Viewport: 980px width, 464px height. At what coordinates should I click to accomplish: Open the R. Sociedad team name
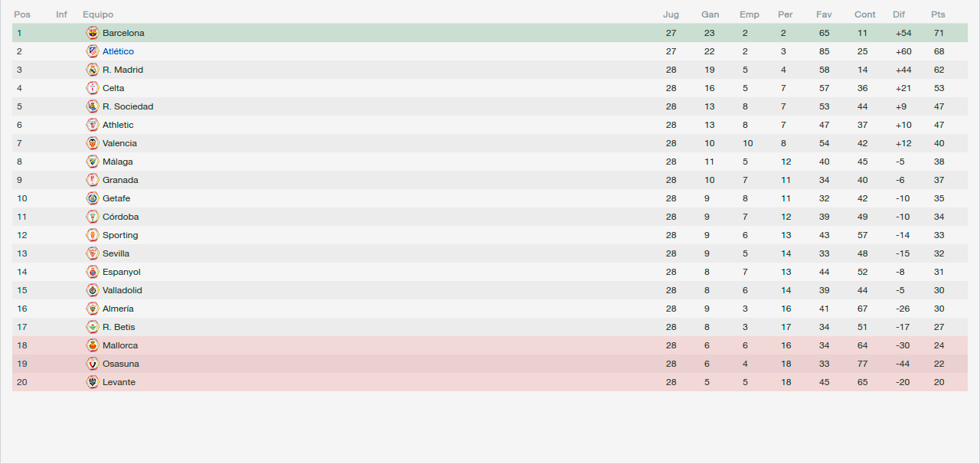pos(128,106)
